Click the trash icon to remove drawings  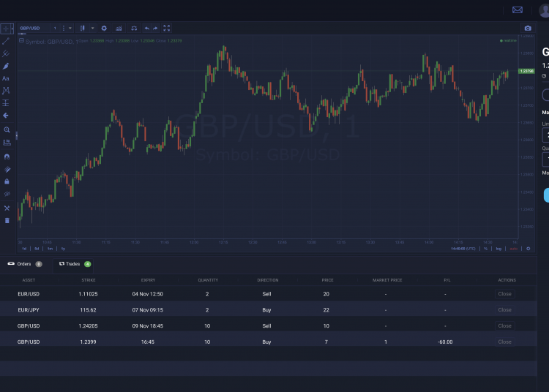(7, 220)
